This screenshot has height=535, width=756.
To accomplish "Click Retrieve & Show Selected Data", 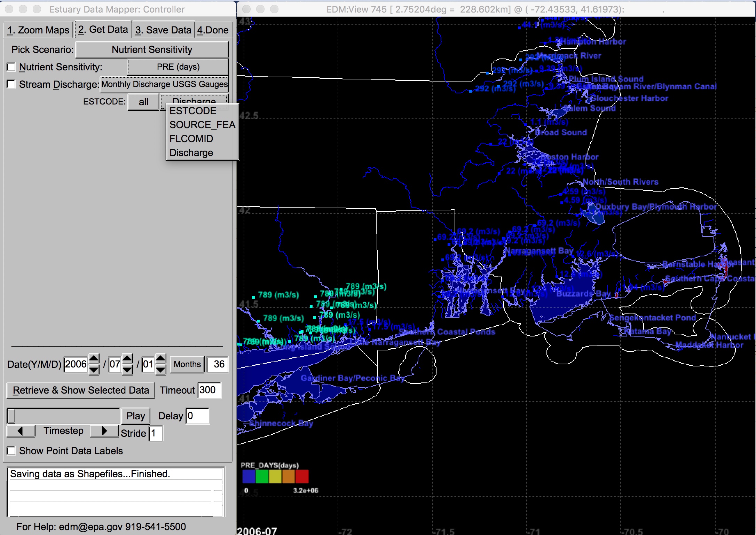I will click(x=81, y=390).
